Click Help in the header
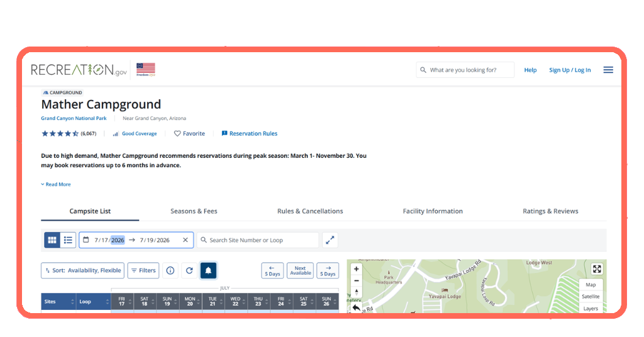The width and height of the screenshot is (644, 337). (530, 70)
